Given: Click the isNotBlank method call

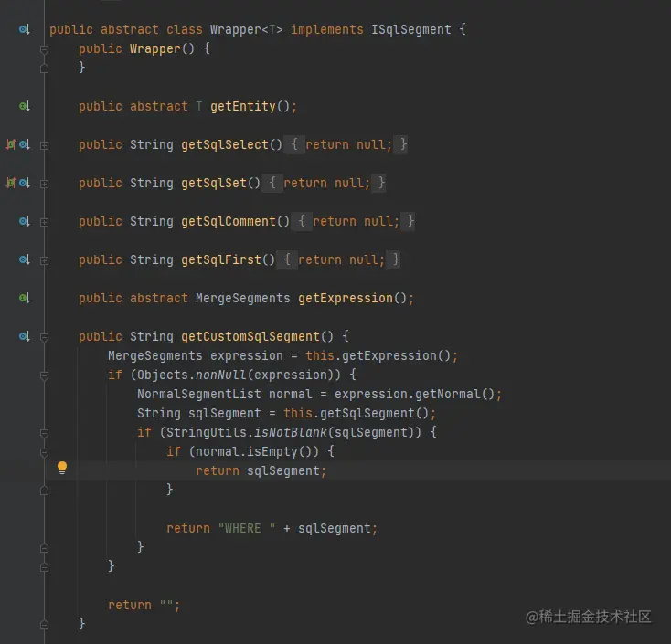Looking at the screenshot, I should click(x=290, y=432).
